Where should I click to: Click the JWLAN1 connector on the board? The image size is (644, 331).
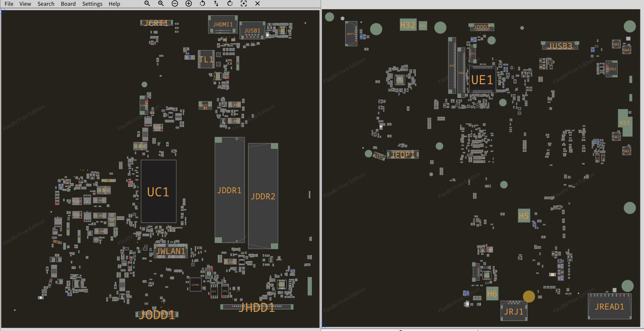point(171,251)
